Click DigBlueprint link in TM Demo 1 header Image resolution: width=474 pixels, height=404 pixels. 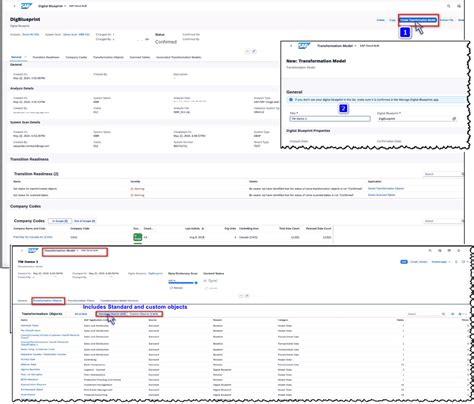[x=155, y=273]
